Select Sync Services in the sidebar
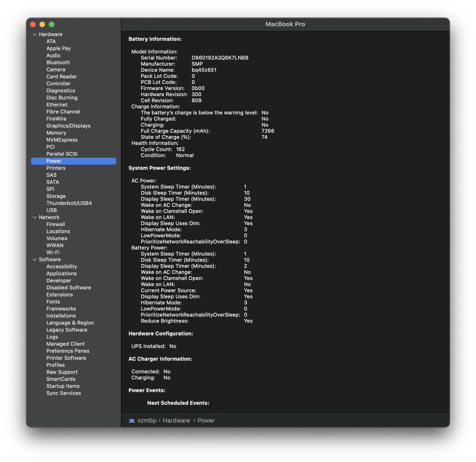The width and height of the screenshot is (476, 462). coord(64,394)
